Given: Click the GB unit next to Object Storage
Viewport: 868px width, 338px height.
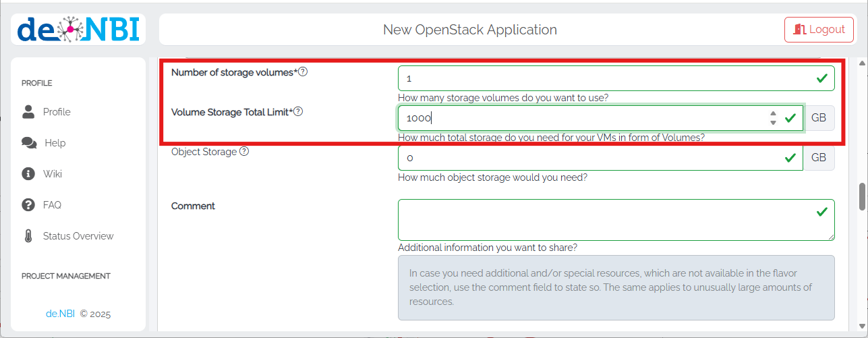Looking at the screenshot, I should point(819,158).
